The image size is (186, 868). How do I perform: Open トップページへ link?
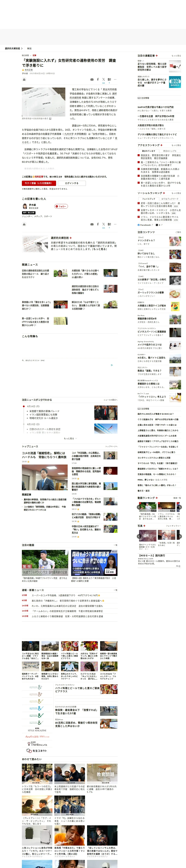[111, 446]
